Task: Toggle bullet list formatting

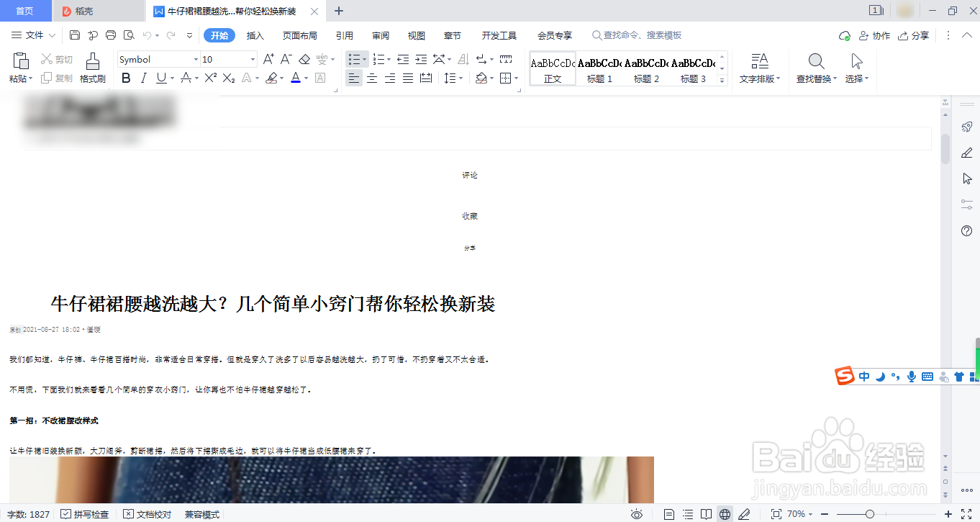Action: click(354, 59)
